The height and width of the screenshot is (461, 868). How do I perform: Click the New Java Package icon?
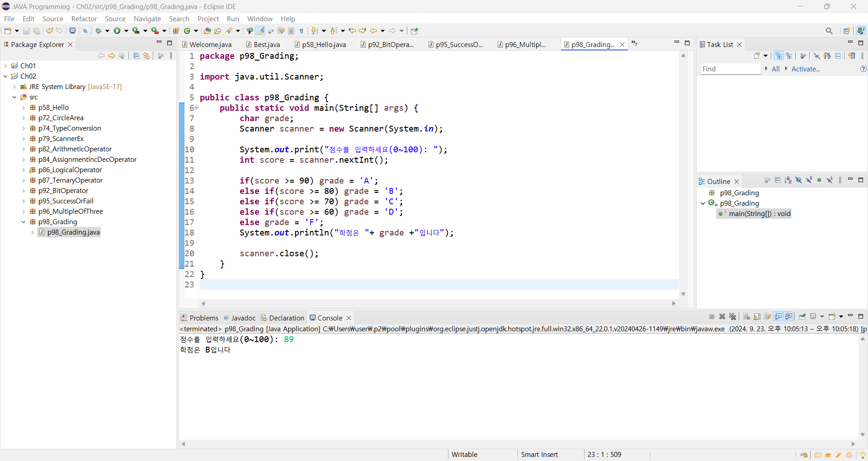pyautogui.click(x=176, y=31)
